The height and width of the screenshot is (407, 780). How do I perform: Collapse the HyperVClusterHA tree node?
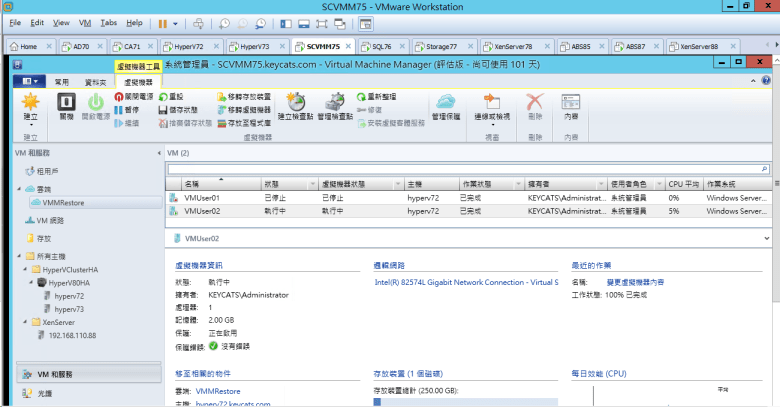pyautogui.click(x=26, y=270)
